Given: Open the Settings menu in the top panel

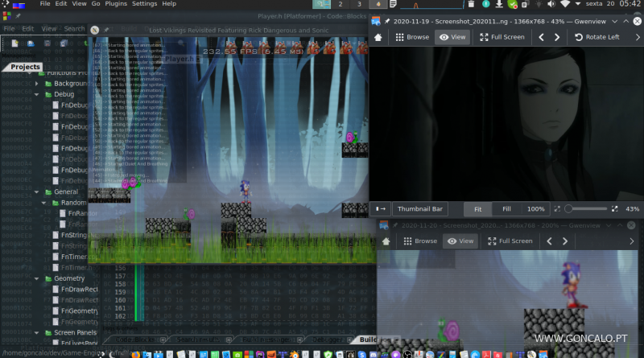Looking at the screenshot, I should coord(145,4).
